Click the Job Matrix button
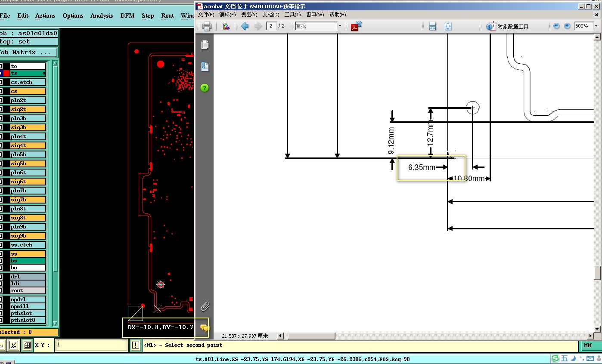 [28, 52]
